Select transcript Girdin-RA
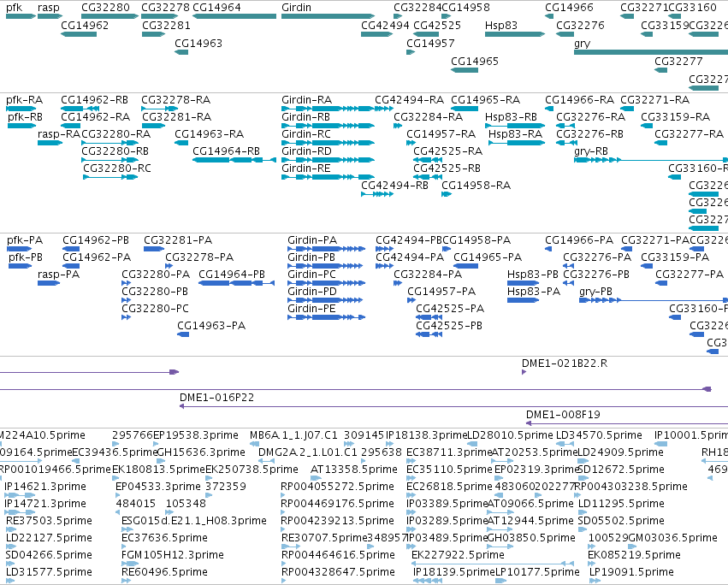The height and width of the screenshot is (585, 728). tap(306, 100)
